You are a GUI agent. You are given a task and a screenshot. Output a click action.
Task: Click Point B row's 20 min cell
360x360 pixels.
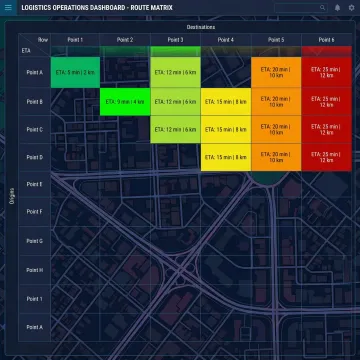tap(276, 102)
